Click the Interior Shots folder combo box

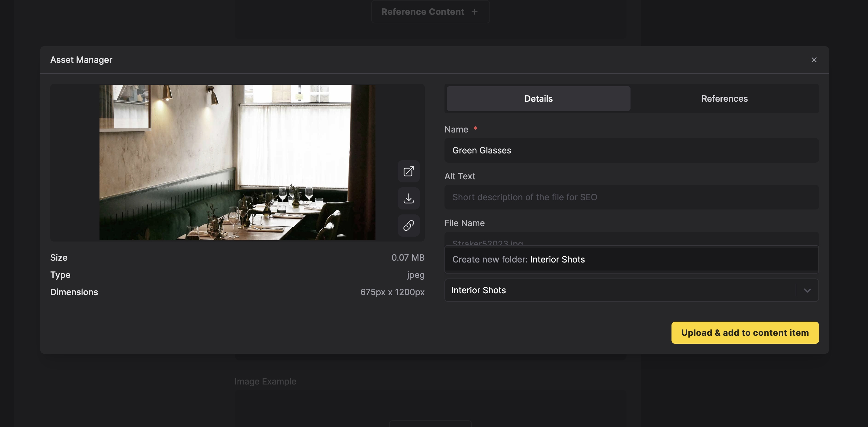point(619,291)
